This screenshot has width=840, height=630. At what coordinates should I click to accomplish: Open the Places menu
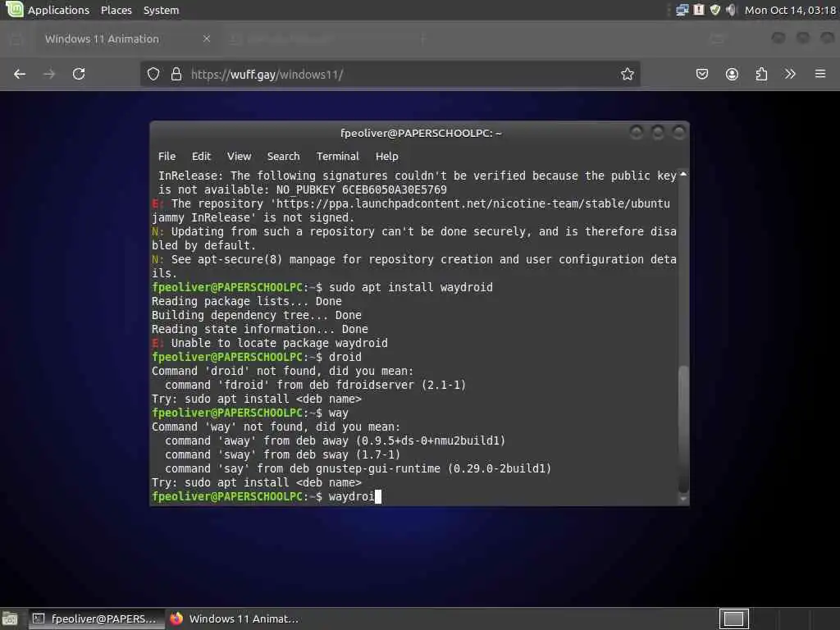tap(116, 10)
